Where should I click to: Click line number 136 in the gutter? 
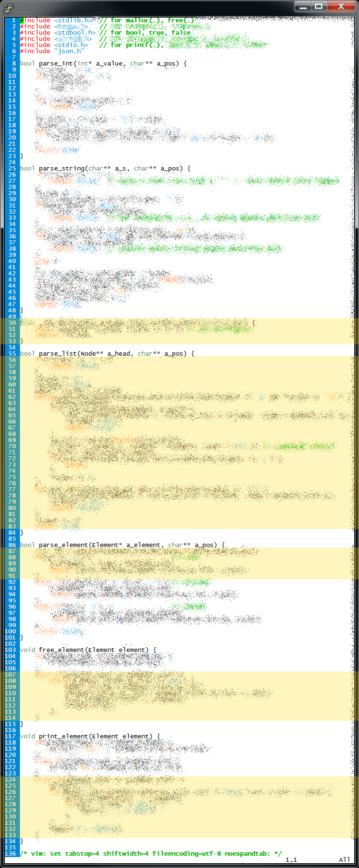[10, 853]
